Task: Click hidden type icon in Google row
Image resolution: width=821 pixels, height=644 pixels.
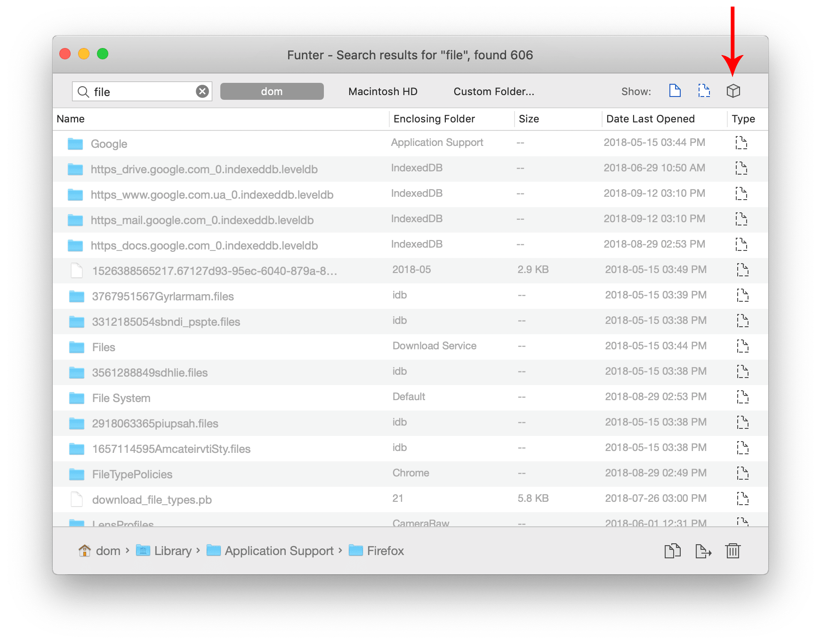Action: click(x=741, y=143)
